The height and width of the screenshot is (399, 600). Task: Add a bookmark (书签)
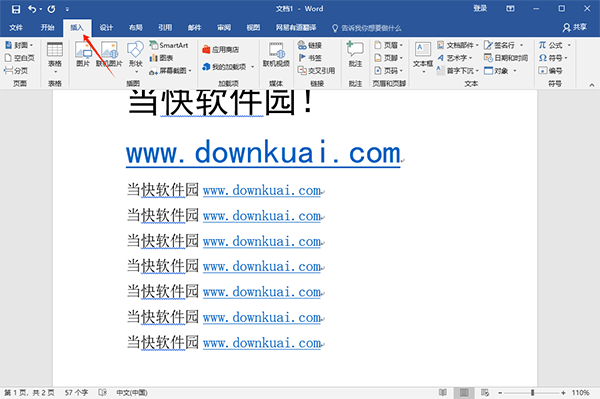310,58
